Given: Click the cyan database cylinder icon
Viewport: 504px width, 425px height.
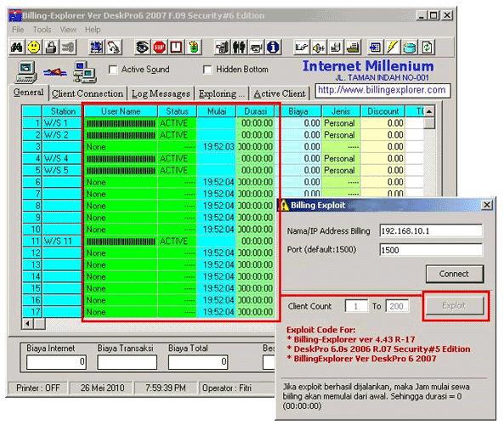Looking at the screenshot, I should point(410,48).
